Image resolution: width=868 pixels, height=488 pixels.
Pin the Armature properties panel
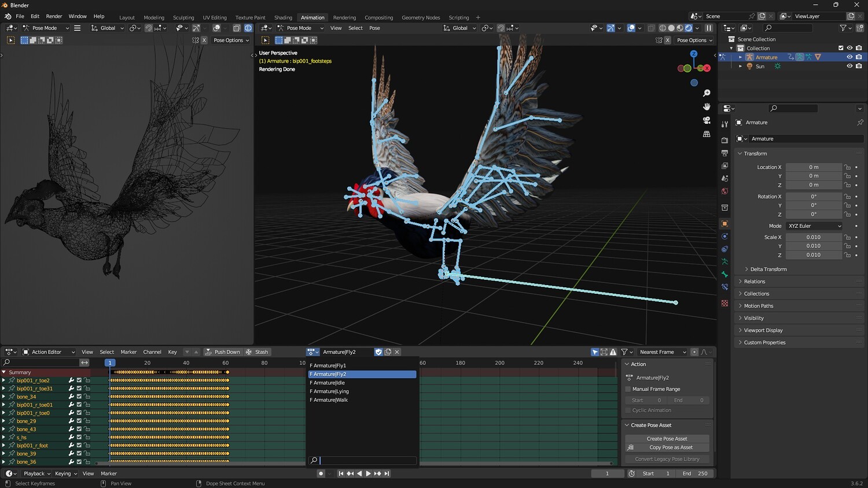click(860, 123)
